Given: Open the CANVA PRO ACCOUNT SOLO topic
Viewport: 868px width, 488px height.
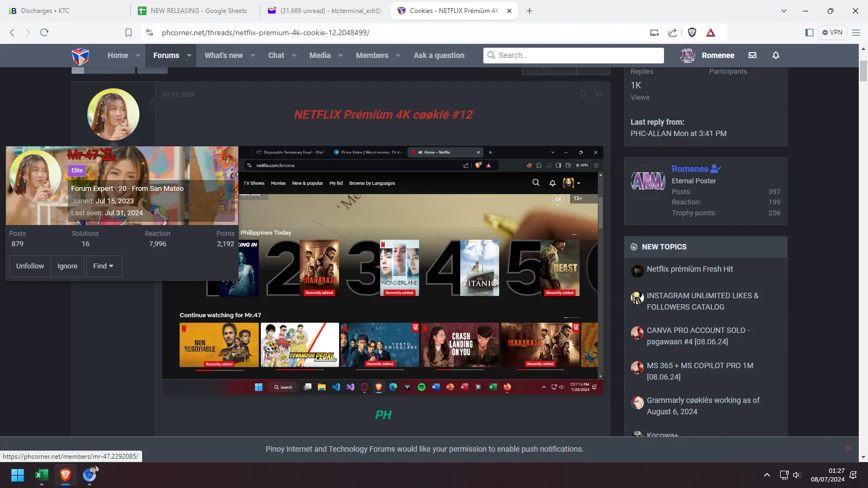Looking at the screenshot, I should pyautogui.click(x=698, y=336).
